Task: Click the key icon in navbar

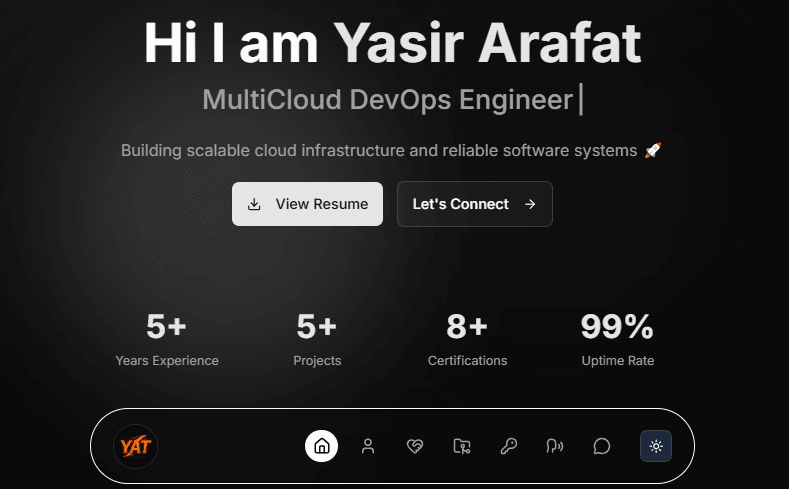Action: [508, 446]
